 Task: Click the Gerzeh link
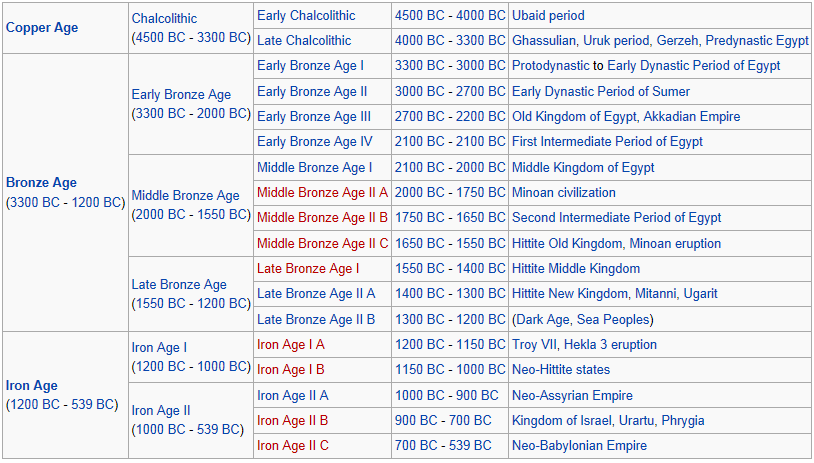coord(677,40)
